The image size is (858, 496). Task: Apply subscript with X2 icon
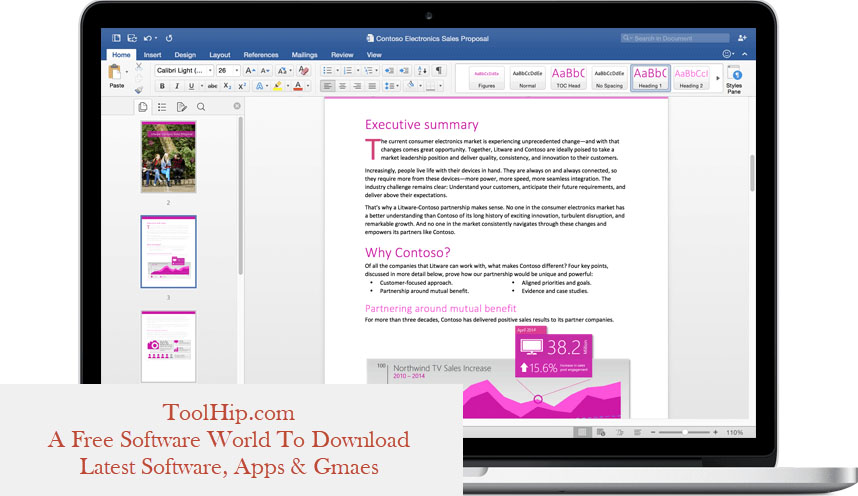click(x=227, y=86)
